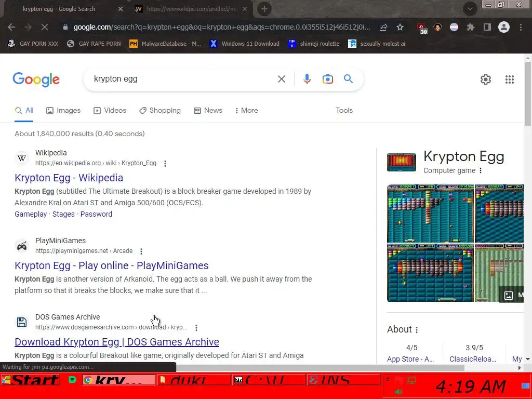This screenshot has width=532, height=399.
Task: Open the Windows 11 Download bookmark
Action: (245, 44)
